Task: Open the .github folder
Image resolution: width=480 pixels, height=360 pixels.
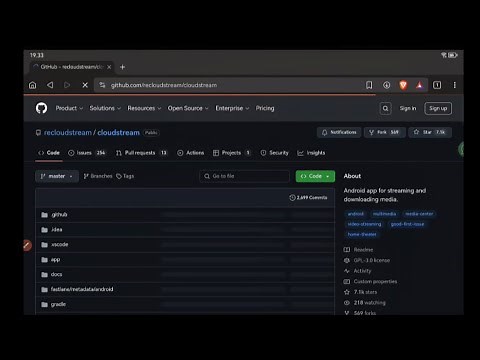Action: pyautogui.click(x=59, y=215)
